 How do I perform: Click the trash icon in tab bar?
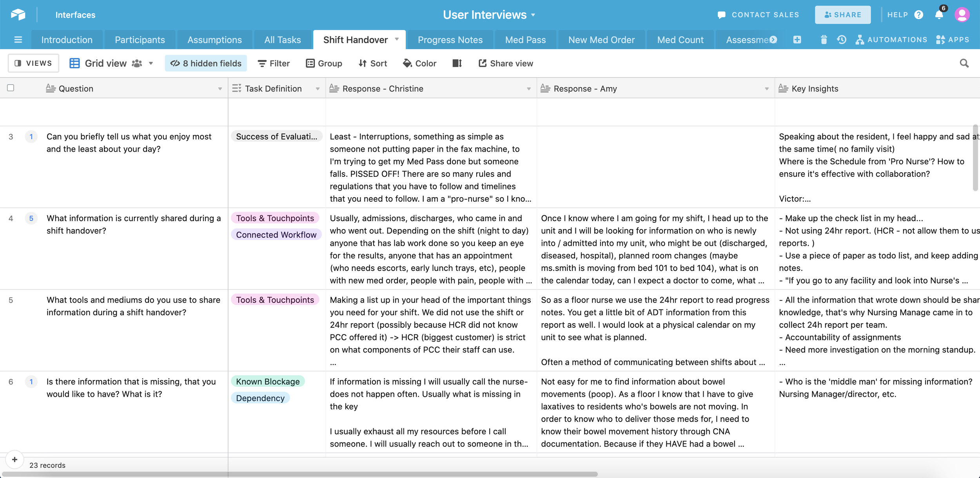click(x=824, y=40)
